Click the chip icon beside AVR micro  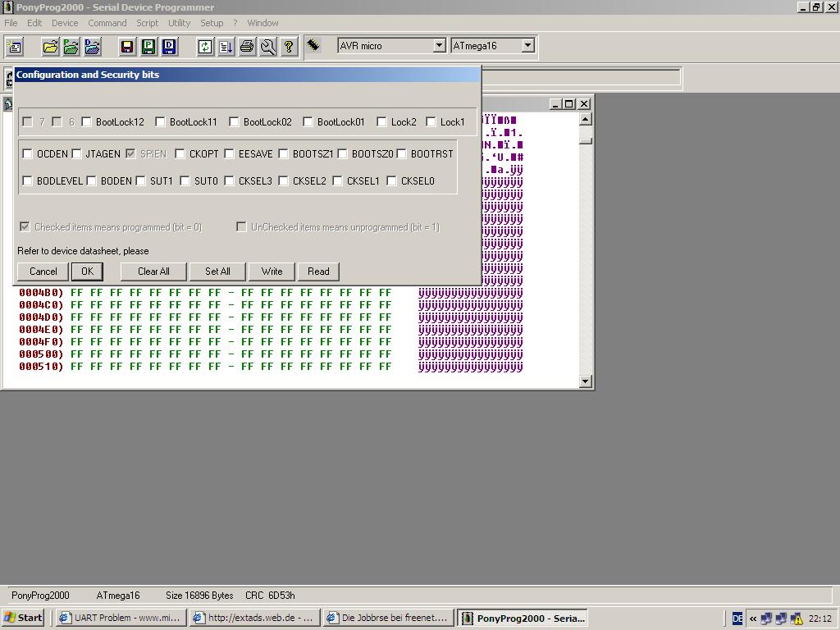click(x=314, y=46)
